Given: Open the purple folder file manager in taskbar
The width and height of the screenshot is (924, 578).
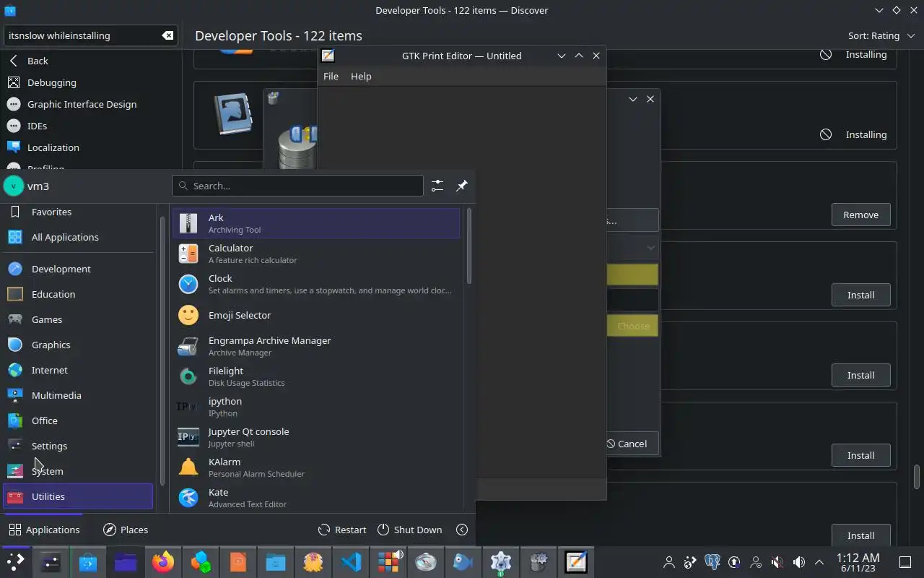Looking at the screenshot, I should click(x=126, y=562).
